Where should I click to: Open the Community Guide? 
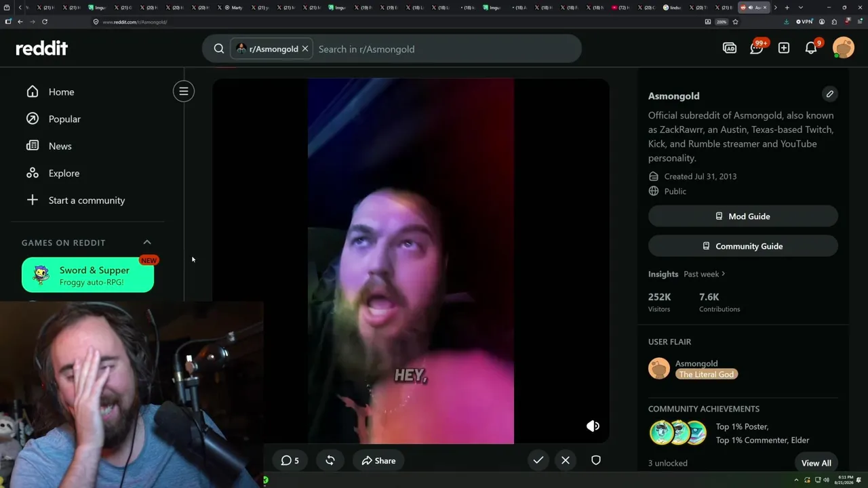click(743, 246)
